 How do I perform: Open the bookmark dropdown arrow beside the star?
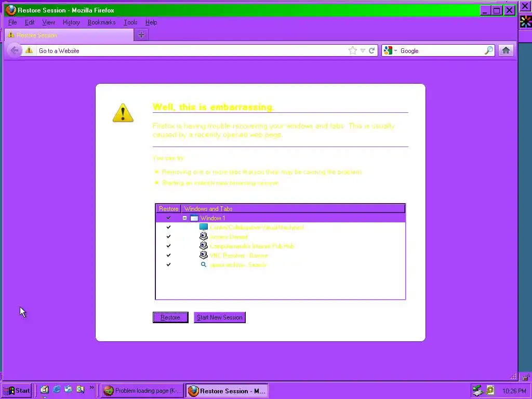(363, 50)
